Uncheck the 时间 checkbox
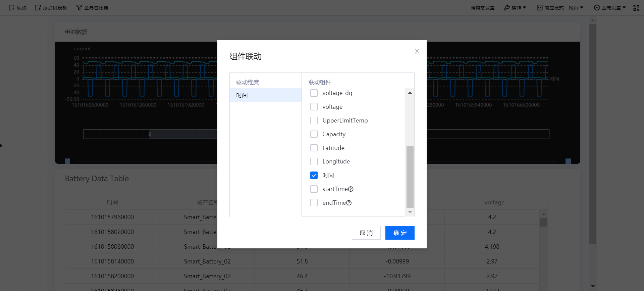The height and width of the screenshot is (291, 644). coord(314,175)
